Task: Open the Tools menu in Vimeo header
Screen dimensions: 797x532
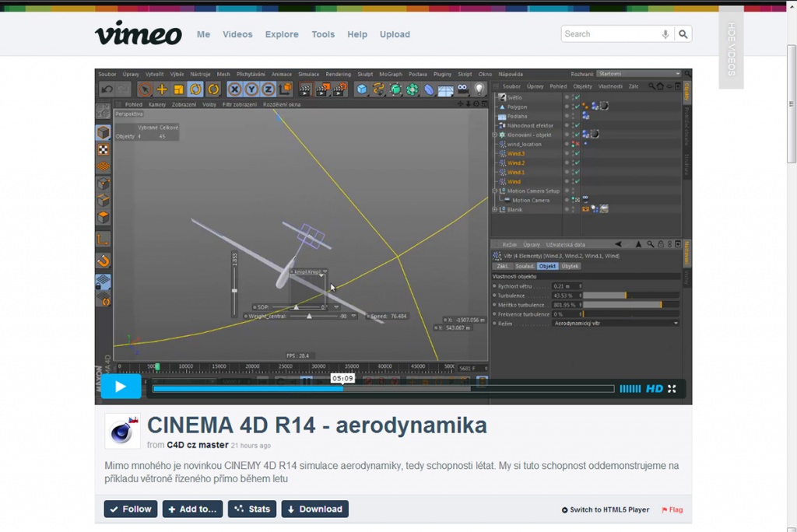Action: tap(323, 34)
